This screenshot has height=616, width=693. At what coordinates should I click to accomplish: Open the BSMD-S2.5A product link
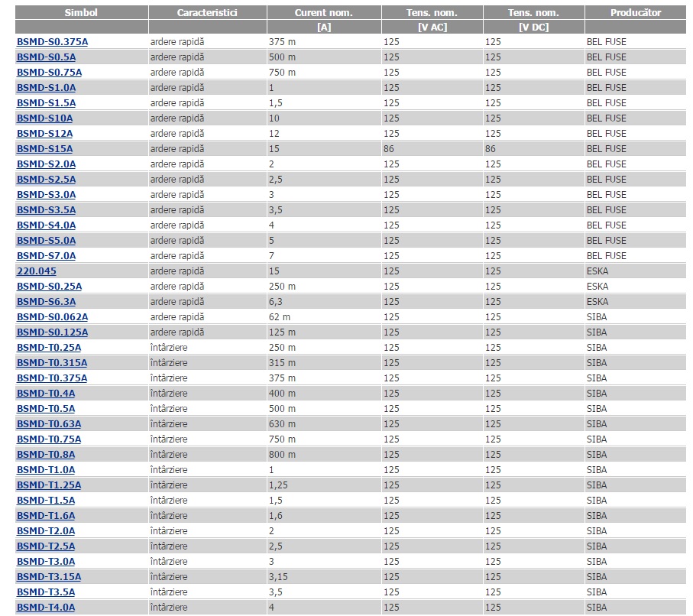(46, 179)
